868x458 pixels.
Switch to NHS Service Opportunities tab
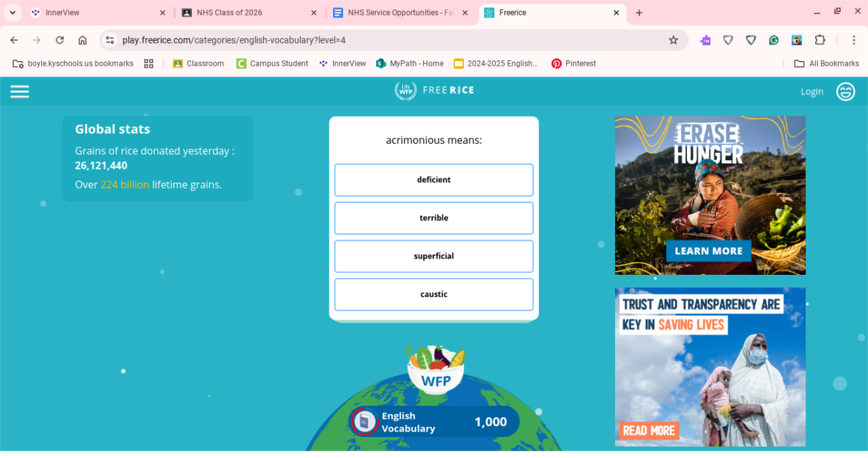(401, 13)
